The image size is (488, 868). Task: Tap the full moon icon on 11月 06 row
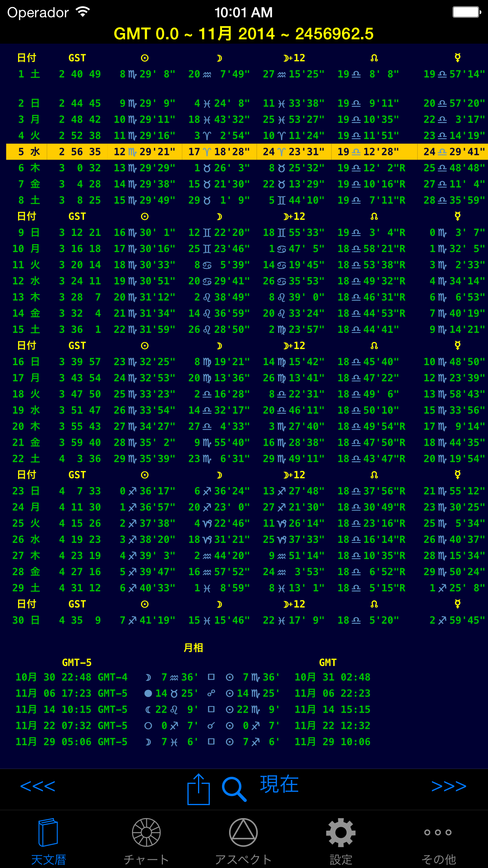tap(148, 694)
